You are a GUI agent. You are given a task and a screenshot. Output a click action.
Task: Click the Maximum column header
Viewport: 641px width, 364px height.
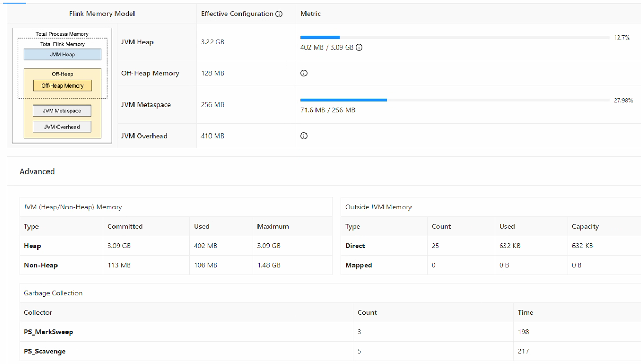point(273,226)
